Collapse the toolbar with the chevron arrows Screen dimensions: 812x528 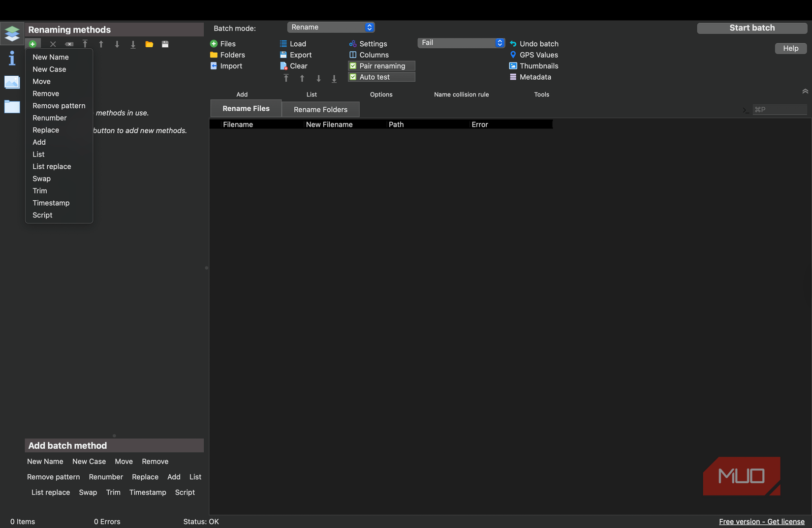coord(805,92)
